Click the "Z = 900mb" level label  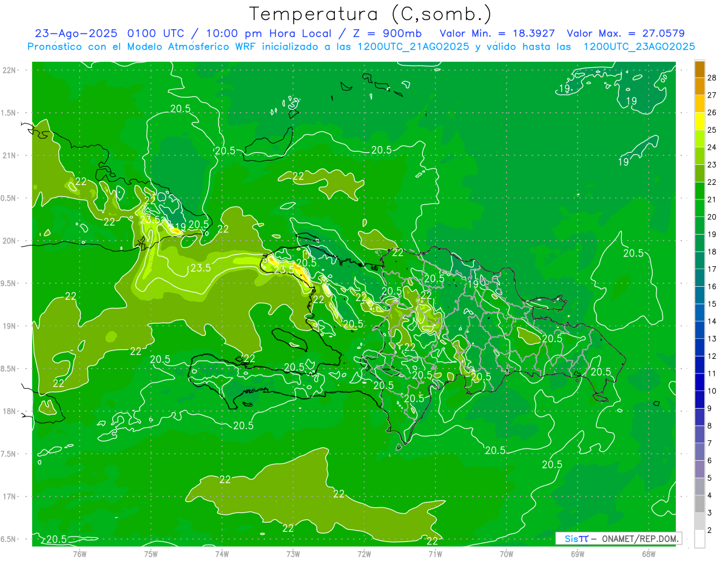tap(388, 33)
